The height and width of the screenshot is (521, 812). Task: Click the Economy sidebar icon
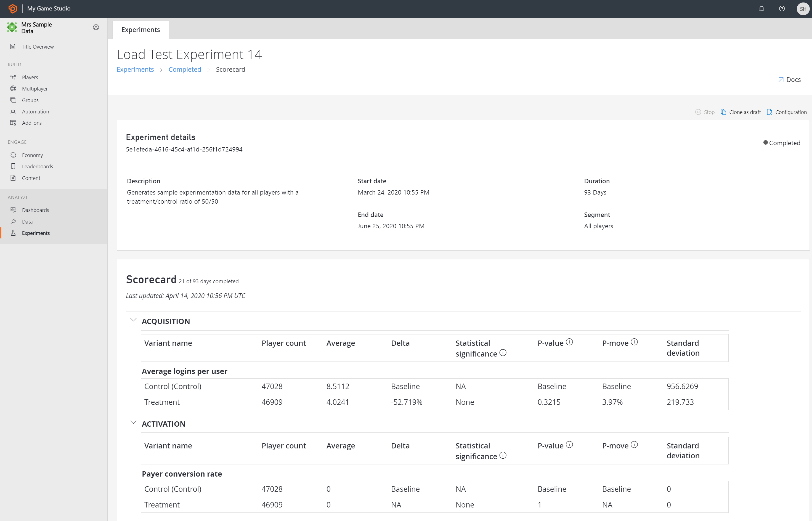pyautogui.click(x=13, y=155)
